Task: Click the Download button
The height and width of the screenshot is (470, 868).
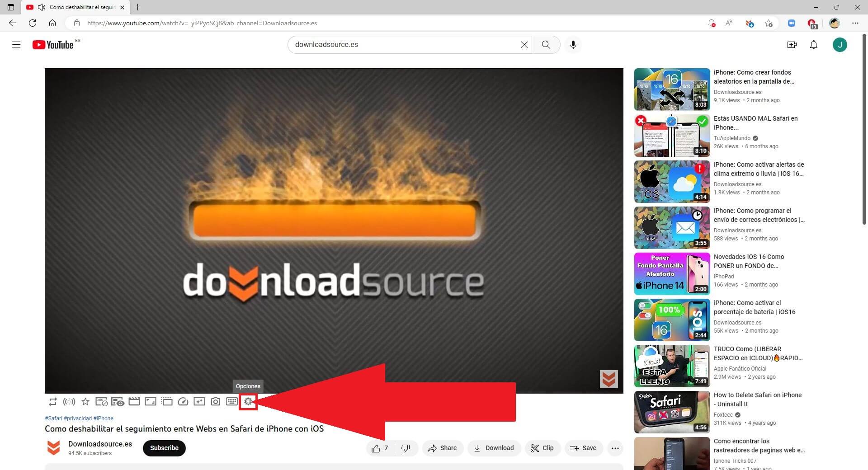Action: click(x=494, y=448)
